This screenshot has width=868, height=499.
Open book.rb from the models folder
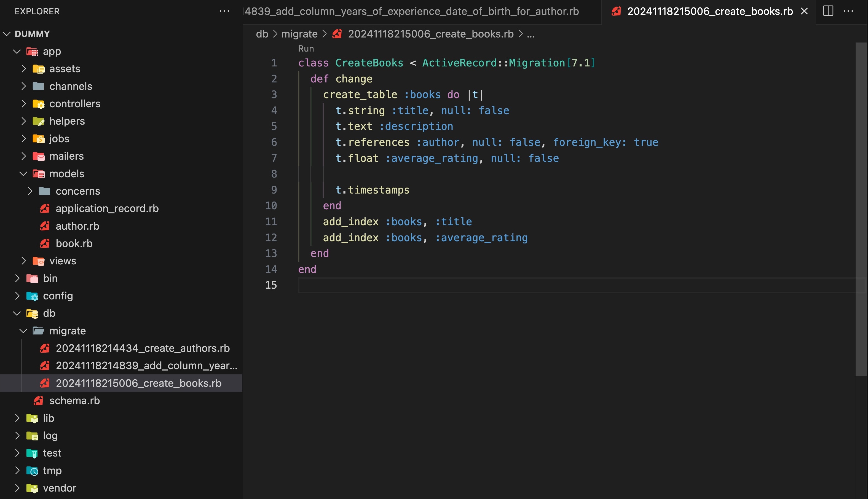74,243
